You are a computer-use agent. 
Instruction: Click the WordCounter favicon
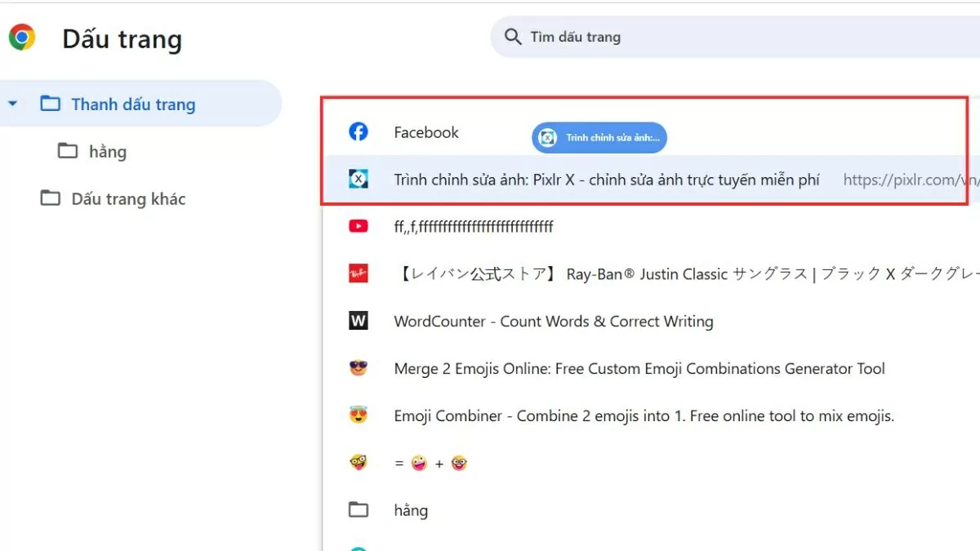(x=359, y=321)
